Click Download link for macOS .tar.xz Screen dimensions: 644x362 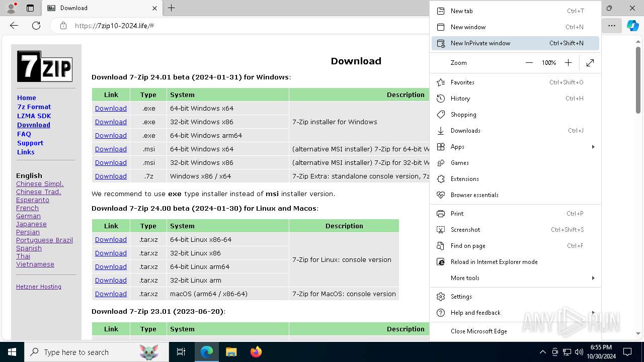click(111, 294)
